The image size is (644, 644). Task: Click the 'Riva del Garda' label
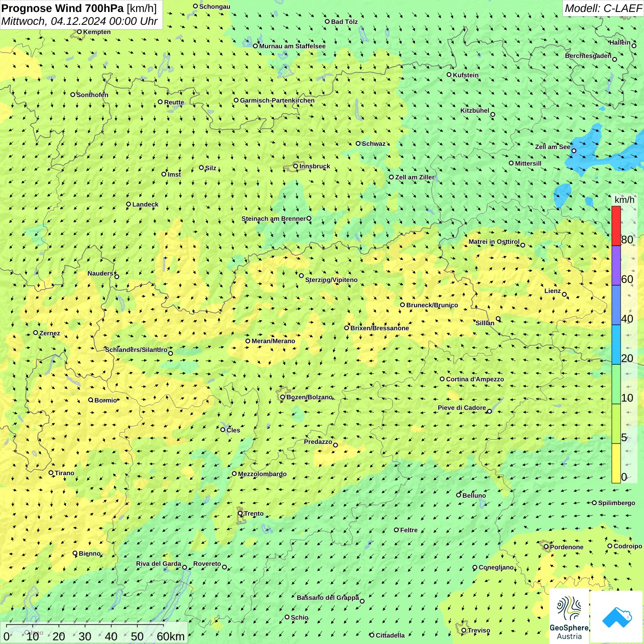click(x=158, y=563)
